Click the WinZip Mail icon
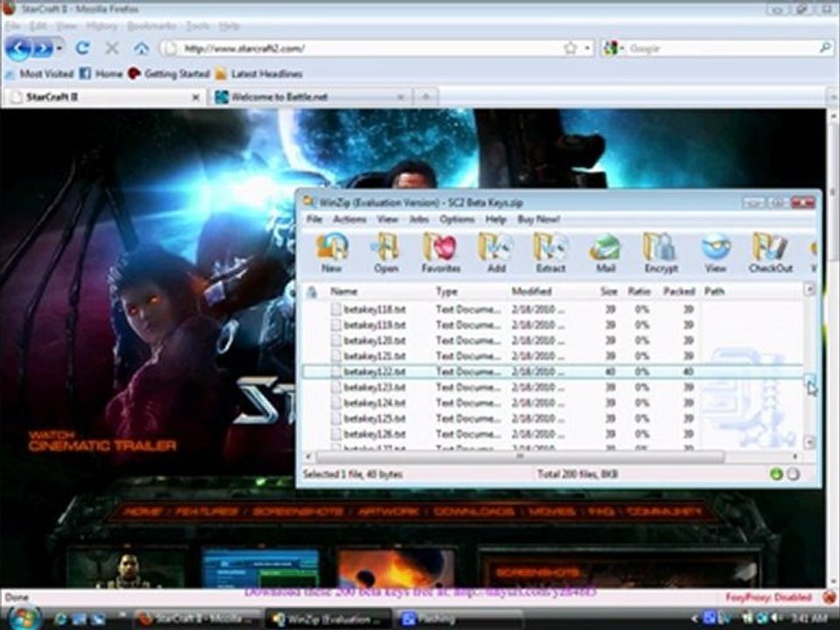This screenshot has height=630, width=840. tap(605, 253)
